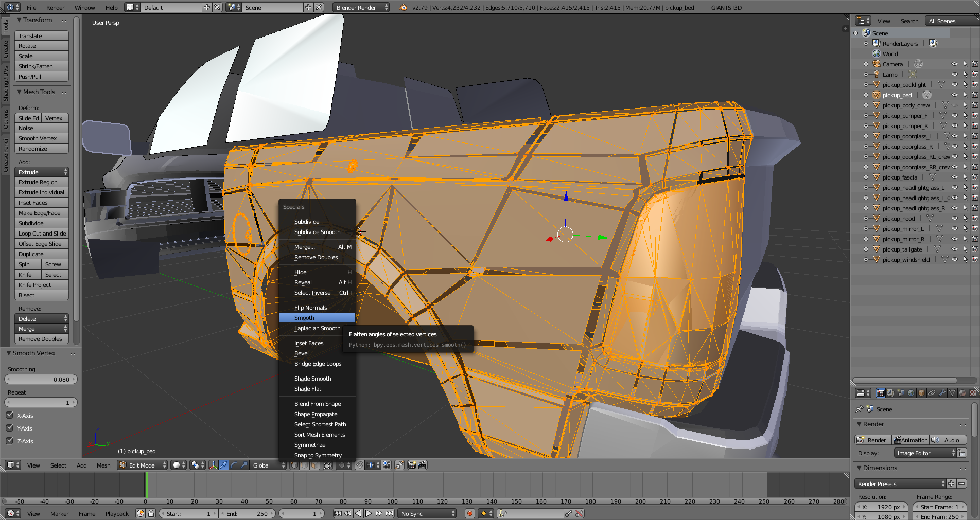Expand the pickup_fascia tree item
Image resolution: width=980 pixels, height=520 pixels.
pos(866,177)
